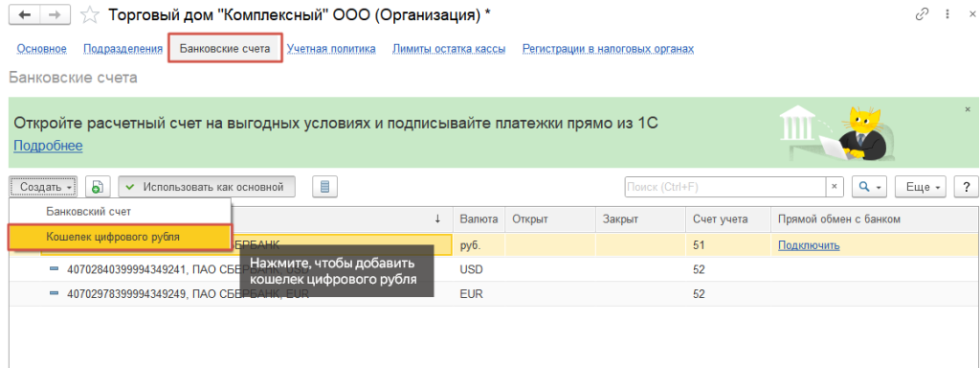
Task: Go back with the left arrow button
Action: [24, 15]
